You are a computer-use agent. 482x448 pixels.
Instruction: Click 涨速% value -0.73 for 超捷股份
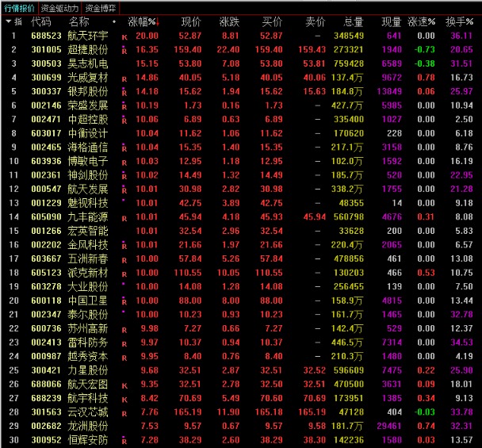click(x=424, y=49)
